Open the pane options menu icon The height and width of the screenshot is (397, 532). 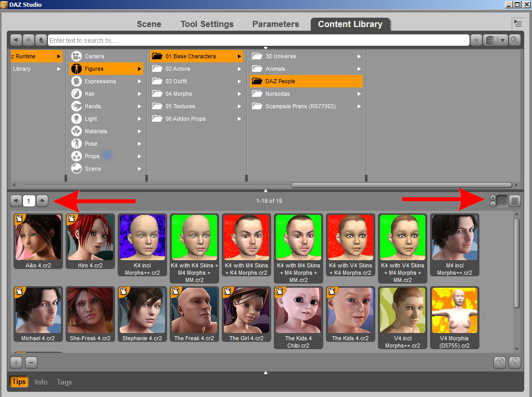tap(518, 23)
